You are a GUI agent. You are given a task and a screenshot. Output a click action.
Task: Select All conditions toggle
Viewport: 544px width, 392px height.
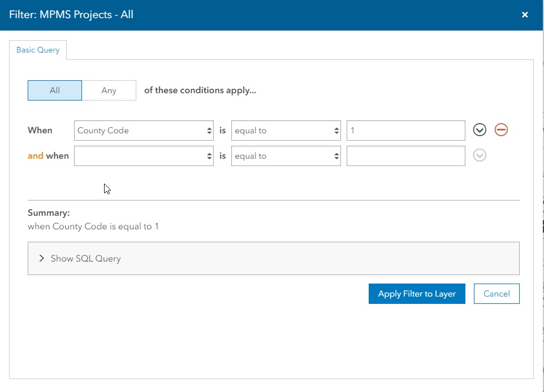pos(55,90)
